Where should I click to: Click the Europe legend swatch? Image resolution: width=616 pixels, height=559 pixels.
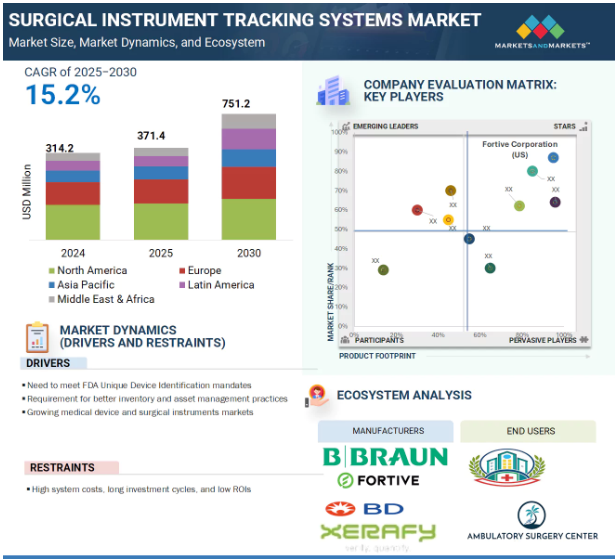click(182, 271)
